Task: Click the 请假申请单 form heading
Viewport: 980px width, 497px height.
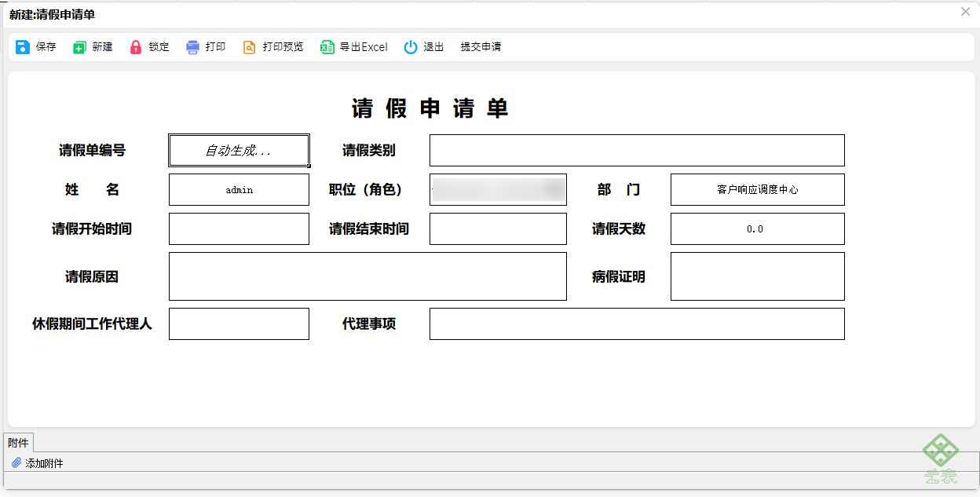Action: tap(430, 108)
